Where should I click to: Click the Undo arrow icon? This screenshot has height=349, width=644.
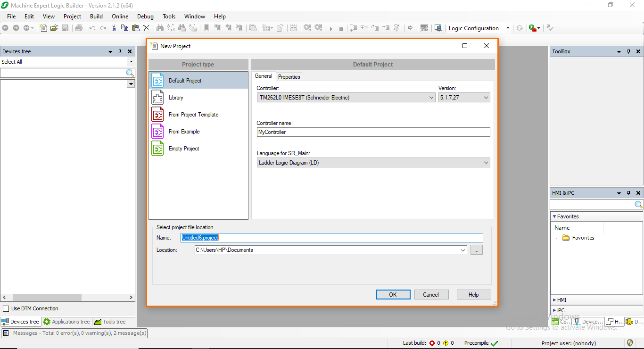pos(92,28)
